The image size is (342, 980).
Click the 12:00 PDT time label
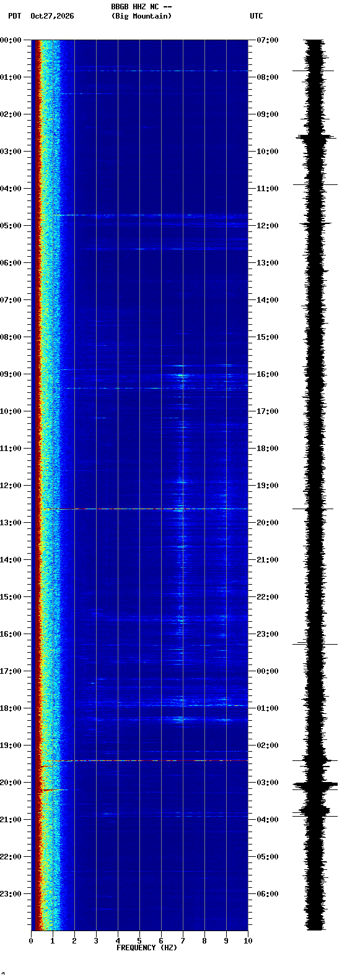point(11,486)
